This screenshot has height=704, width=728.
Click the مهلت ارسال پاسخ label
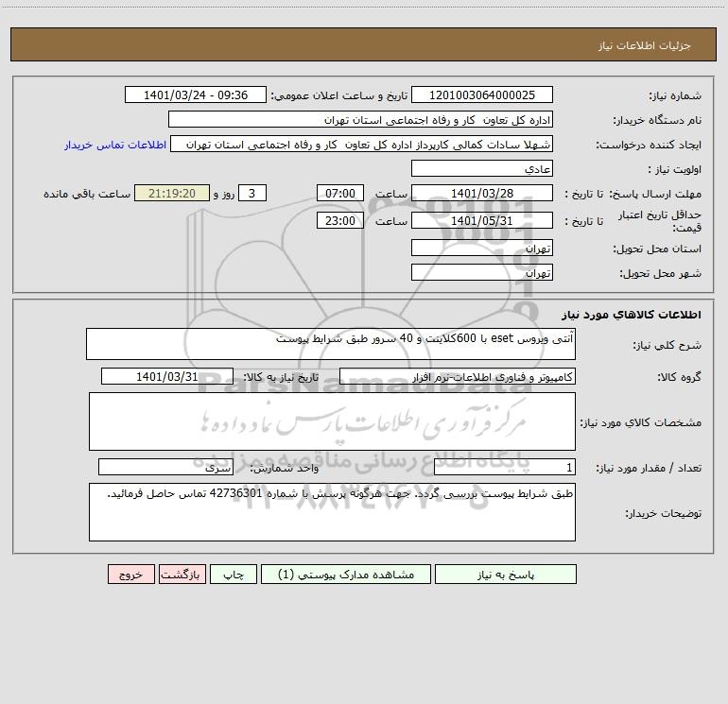tap(655, 194)
